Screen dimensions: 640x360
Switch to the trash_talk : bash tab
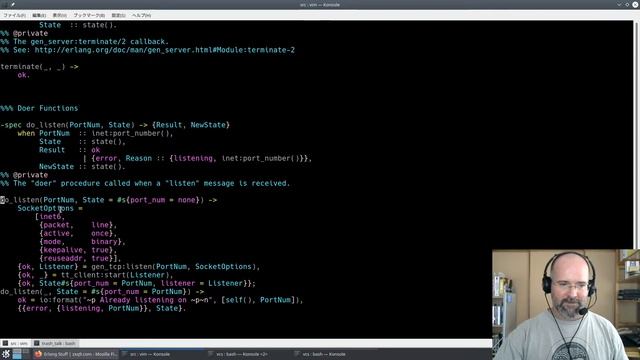point(55,343)
